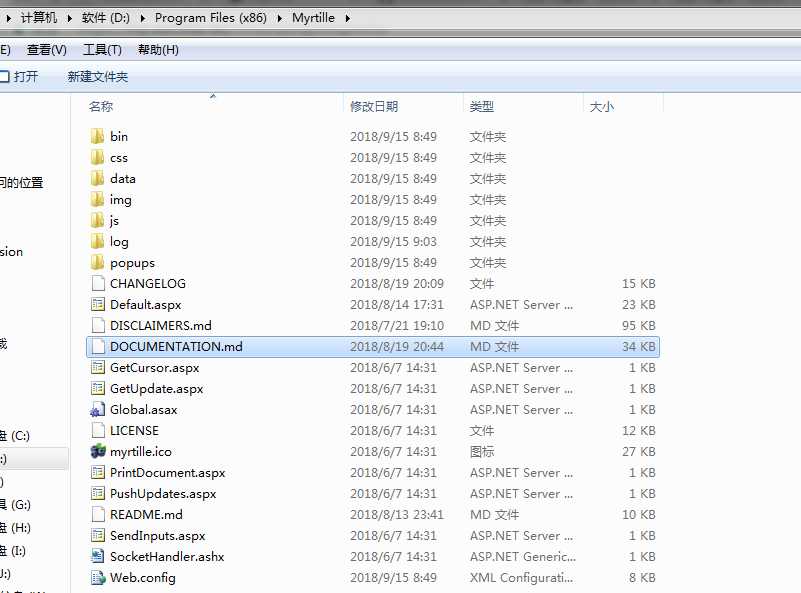The image size is (801, 593).
Task: Select the log folder icon
Action: [x=97, y=241]
